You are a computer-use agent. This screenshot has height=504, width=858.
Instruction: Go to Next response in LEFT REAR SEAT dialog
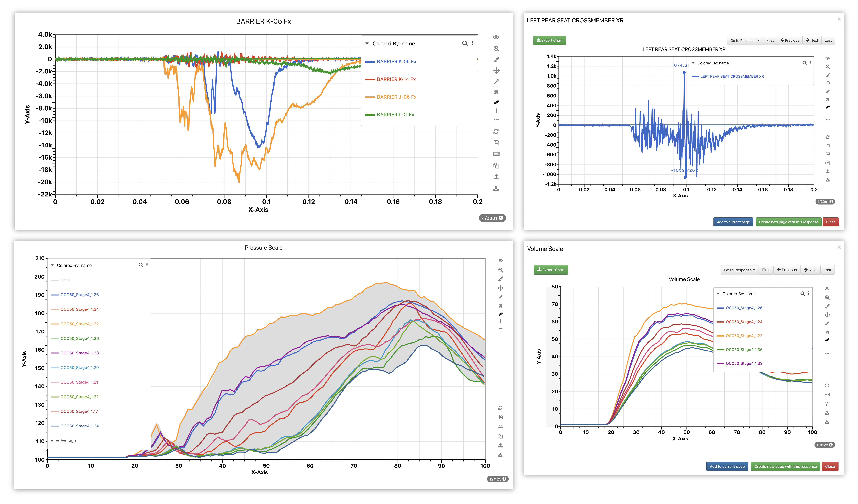812,40
